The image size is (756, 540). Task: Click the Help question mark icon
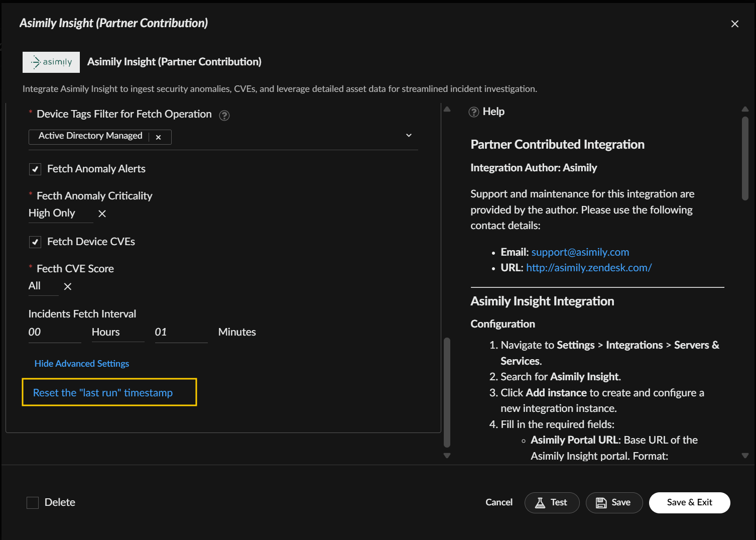pyautogui.click(x=473, y=112)
